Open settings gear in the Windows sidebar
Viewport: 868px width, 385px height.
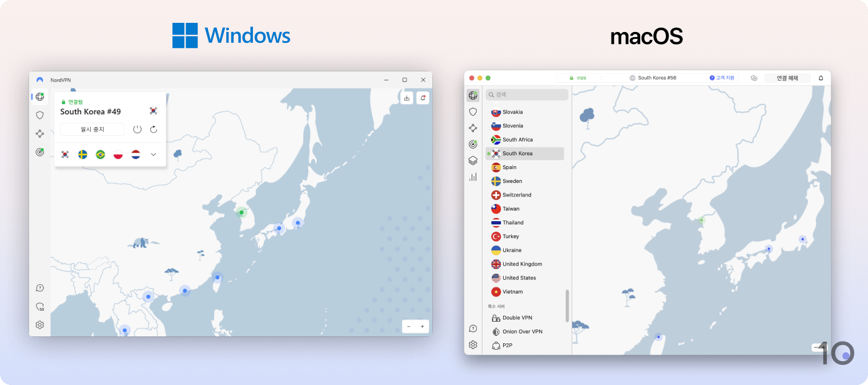[39, 324]
